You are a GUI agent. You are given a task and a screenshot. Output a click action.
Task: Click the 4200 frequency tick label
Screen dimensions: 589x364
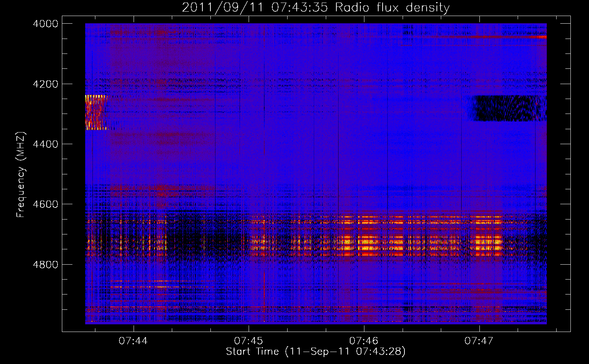(x=46, y=84)
